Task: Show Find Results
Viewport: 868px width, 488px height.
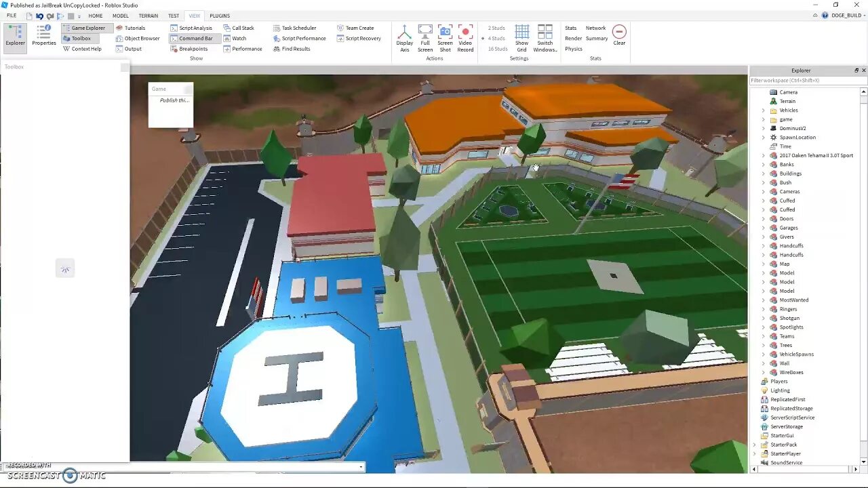Action: 292,49
